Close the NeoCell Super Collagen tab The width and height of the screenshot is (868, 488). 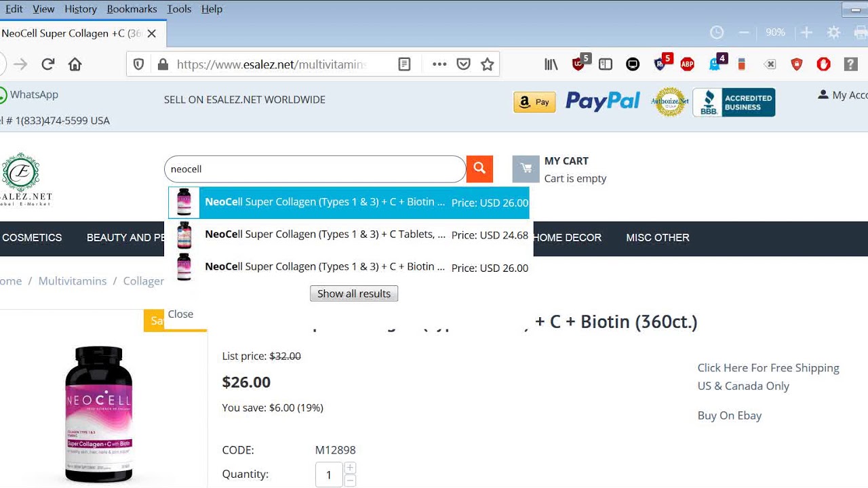[152, 33]
